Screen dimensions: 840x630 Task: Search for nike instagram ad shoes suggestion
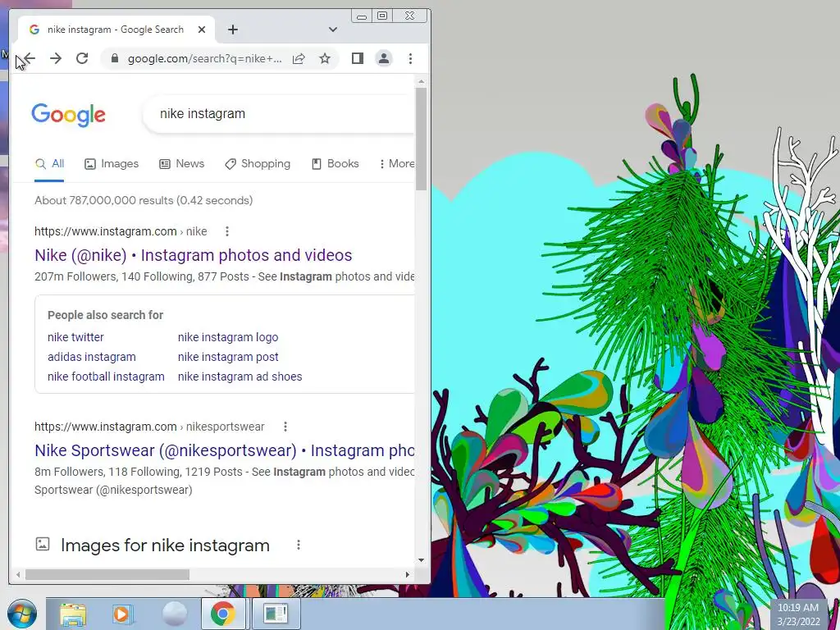pos(240,377)
